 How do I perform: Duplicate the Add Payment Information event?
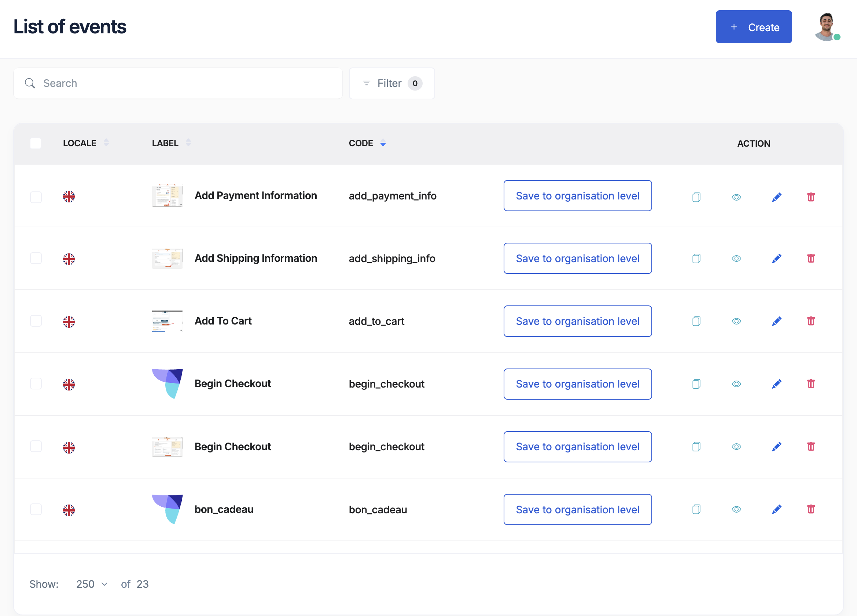696,197
